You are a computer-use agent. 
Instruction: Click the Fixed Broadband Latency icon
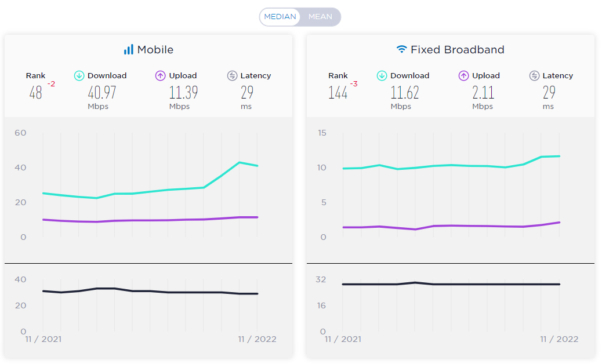point(534,75)
